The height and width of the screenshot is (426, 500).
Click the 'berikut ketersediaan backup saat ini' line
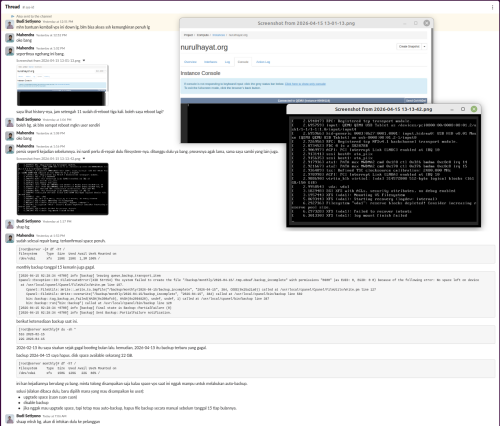pos(47,321)
